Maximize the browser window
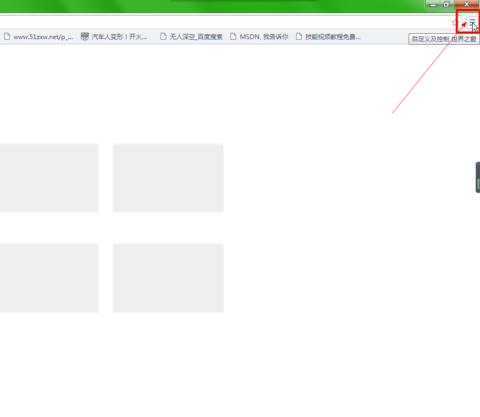Screen dimensions: 480x417 [x=446, y=5]
